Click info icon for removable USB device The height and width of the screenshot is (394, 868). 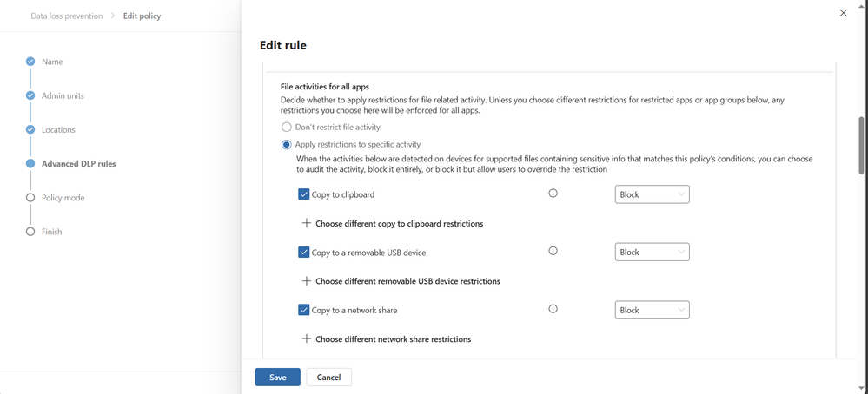(553, 251)
